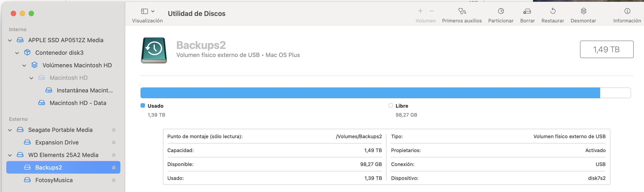Image resolution: width=644 pixels, height=192 pixels.
Task: Collapse the WD Elements 25A2 Media tree
Action: [x=10, y=155]
